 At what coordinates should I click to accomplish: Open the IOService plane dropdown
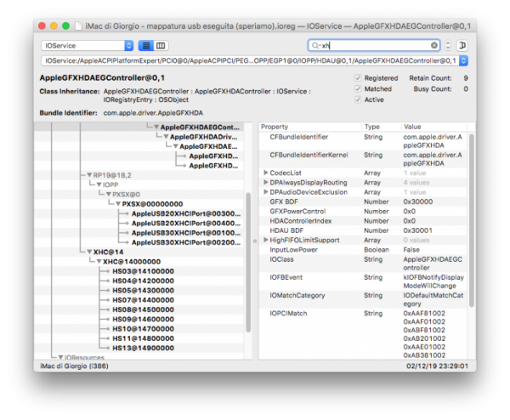(x=88, y=45)
